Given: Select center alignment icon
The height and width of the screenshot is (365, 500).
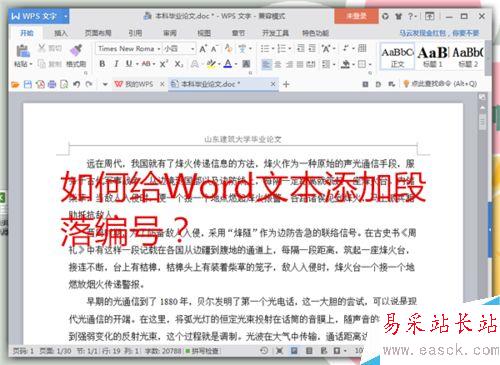Looking at the screenshot, I should point(278,64).
